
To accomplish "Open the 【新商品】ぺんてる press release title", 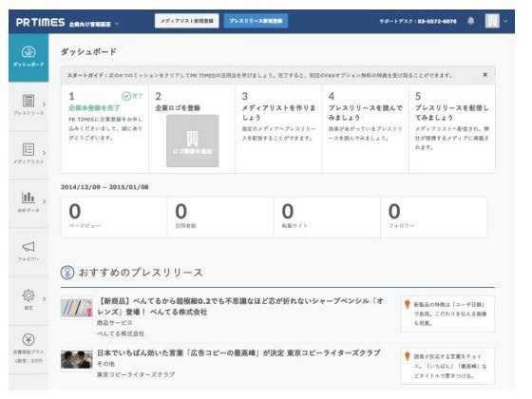I will point(240,306).
